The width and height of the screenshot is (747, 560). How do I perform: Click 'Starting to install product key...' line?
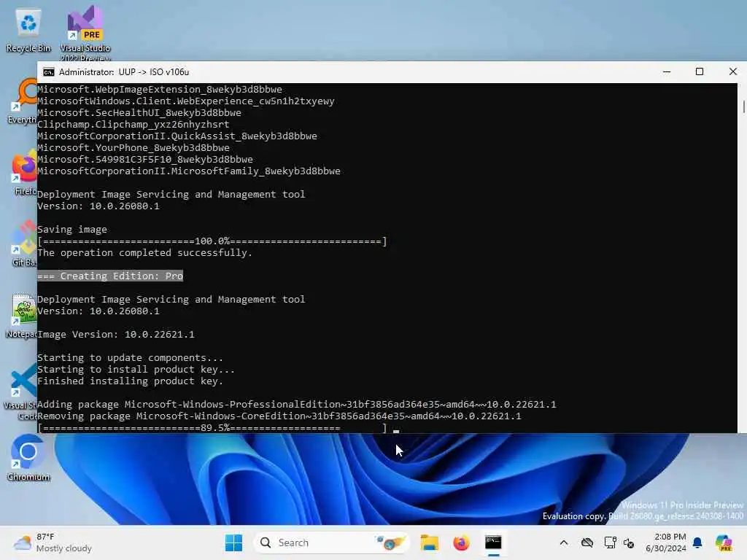pyautogui.click(x=136, y=370)
